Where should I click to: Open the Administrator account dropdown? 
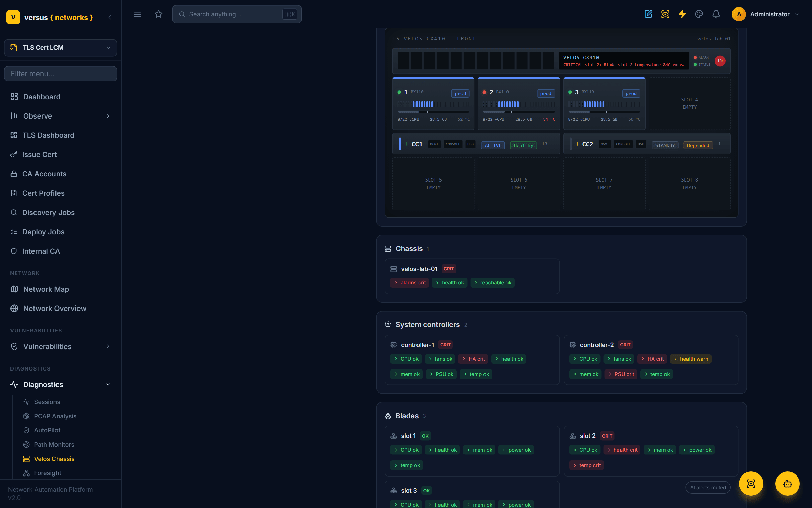tap(765, 14)
